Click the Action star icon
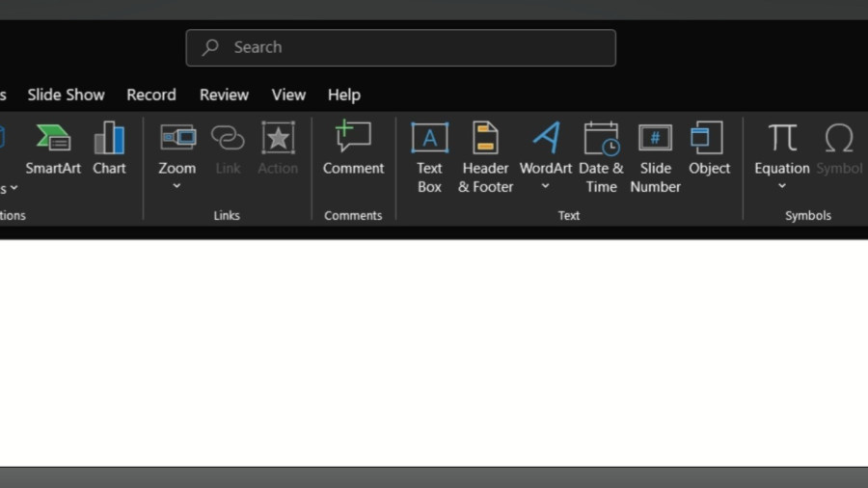Viewport: 868px width, 488px height. (278, 137)
